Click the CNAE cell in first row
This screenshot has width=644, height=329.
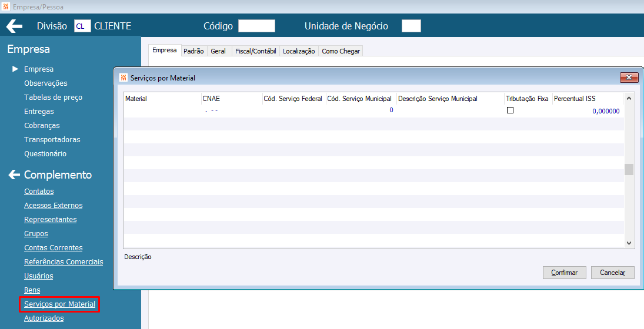point(232,111)
